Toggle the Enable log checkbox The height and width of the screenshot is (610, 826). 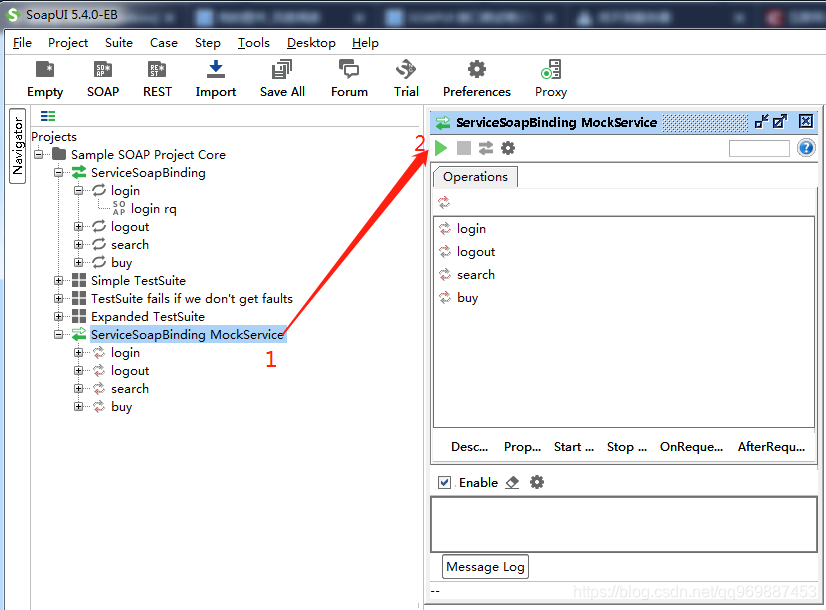[x=445, y=483]
